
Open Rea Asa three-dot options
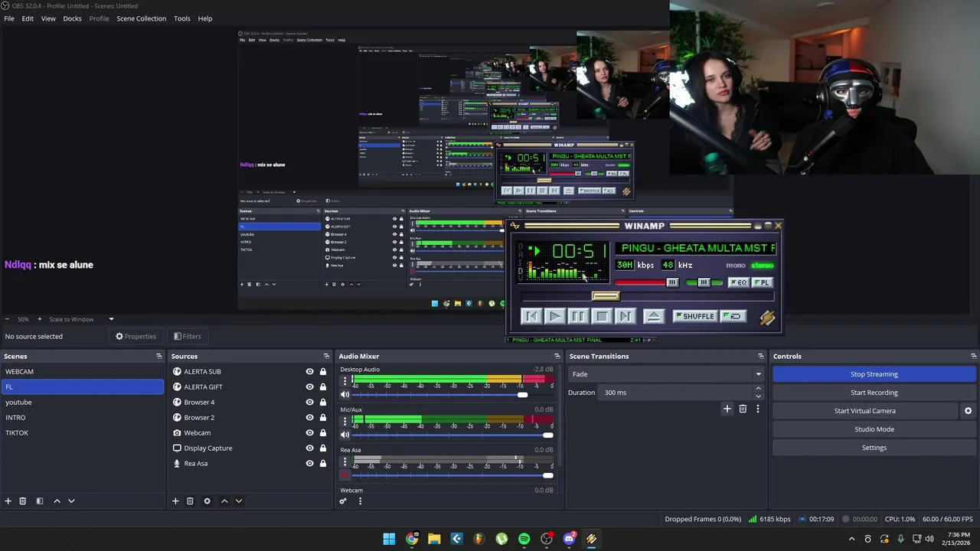(345, 461)
